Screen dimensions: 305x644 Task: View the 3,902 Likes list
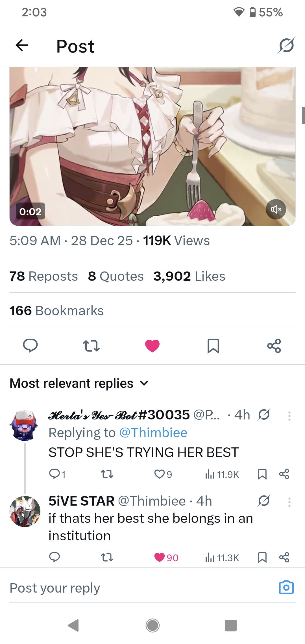(189, 276)
